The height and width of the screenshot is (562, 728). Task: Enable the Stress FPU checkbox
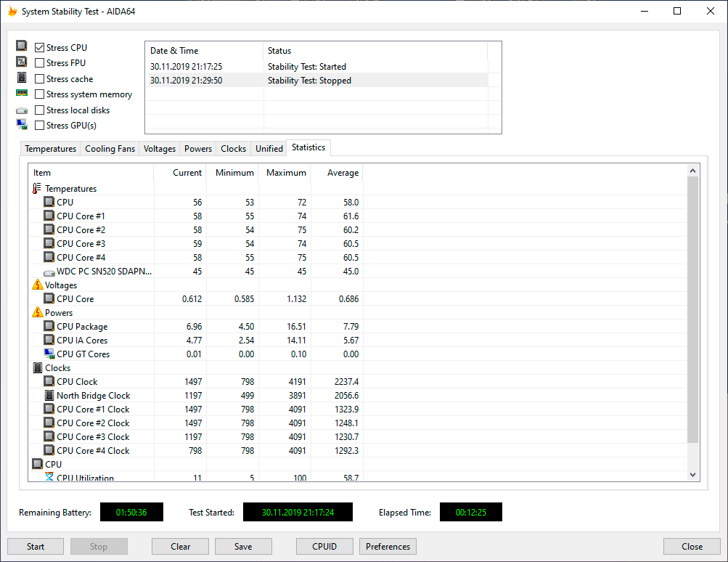tap(39, 62)
